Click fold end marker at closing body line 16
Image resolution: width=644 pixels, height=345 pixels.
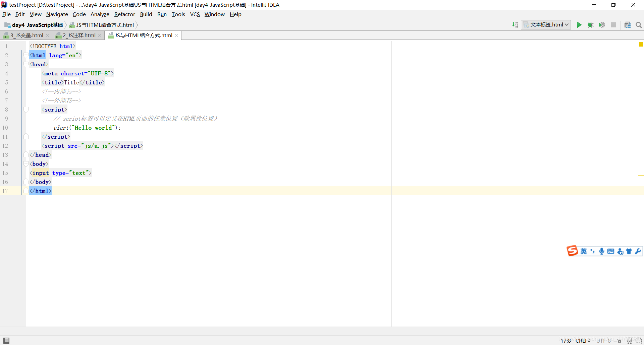(26, 182)
